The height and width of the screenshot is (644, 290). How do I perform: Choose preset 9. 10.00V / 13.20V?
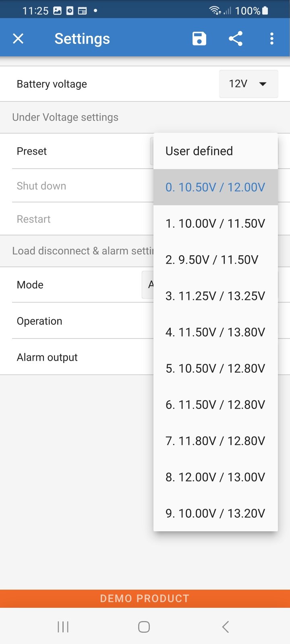pos(215,513)
